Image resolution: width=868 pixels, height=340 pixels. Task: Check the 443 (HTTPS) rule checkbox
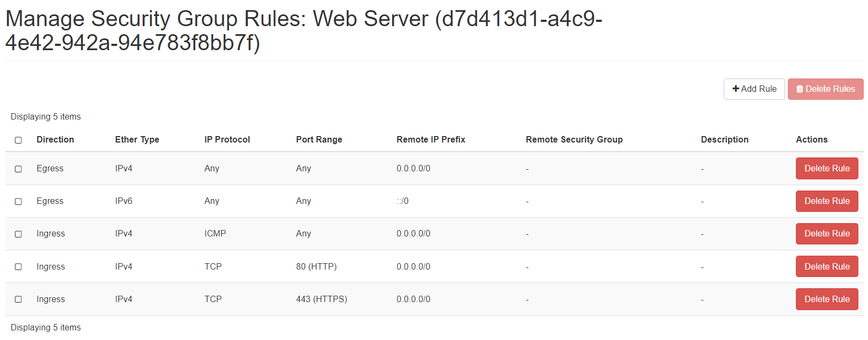click(18, 299)
